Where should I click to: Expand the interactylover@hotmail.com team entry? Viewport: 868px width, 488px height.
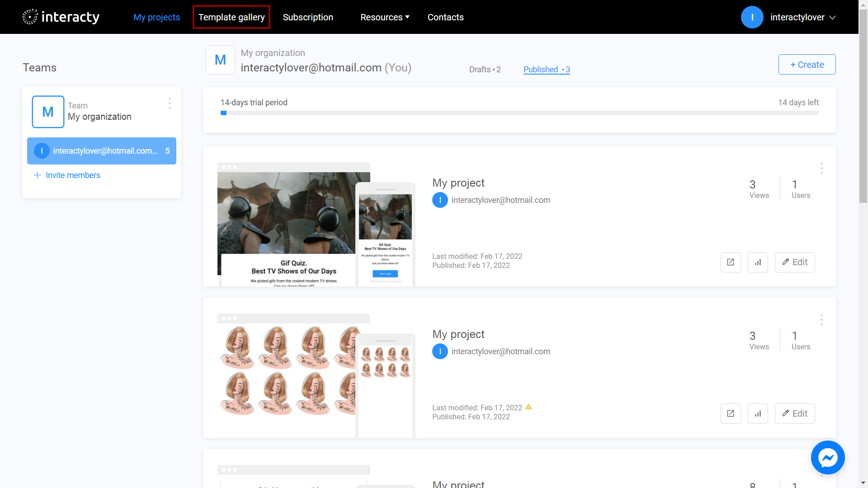(x=102, y=151)
